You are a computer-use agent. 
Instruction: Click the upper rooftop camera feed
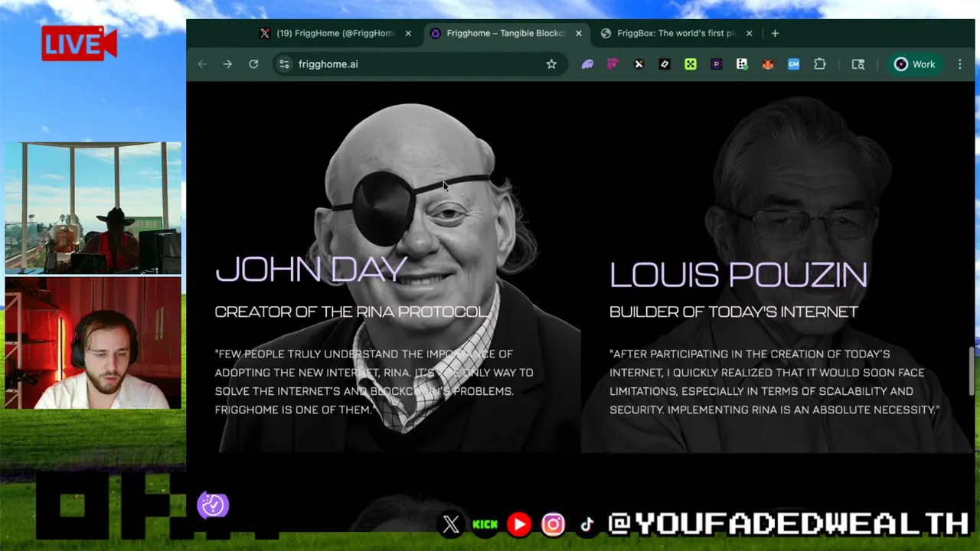(x=93, y=207)
